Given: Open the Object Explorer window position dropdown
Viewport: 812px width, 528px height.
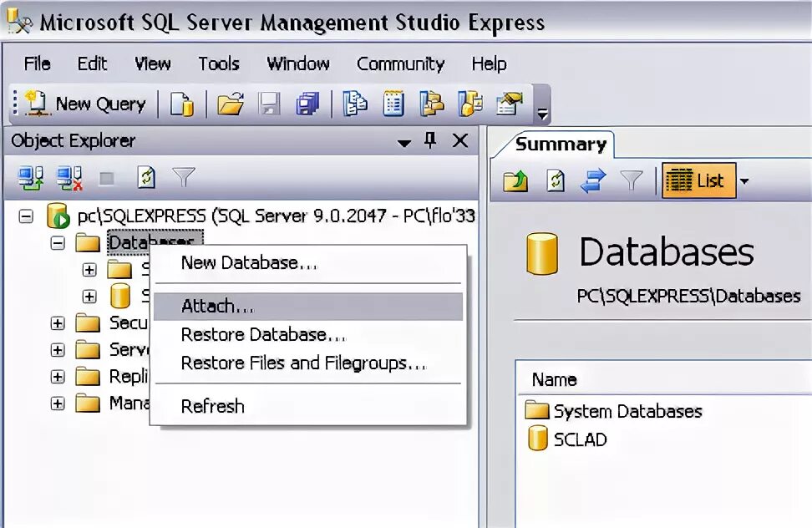Looking at the screenshot, I should coord(404,143).
